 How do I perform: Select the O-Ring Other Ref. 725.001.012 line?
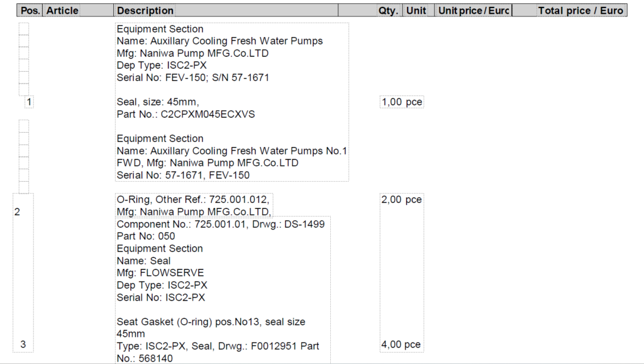coord(193,199)
